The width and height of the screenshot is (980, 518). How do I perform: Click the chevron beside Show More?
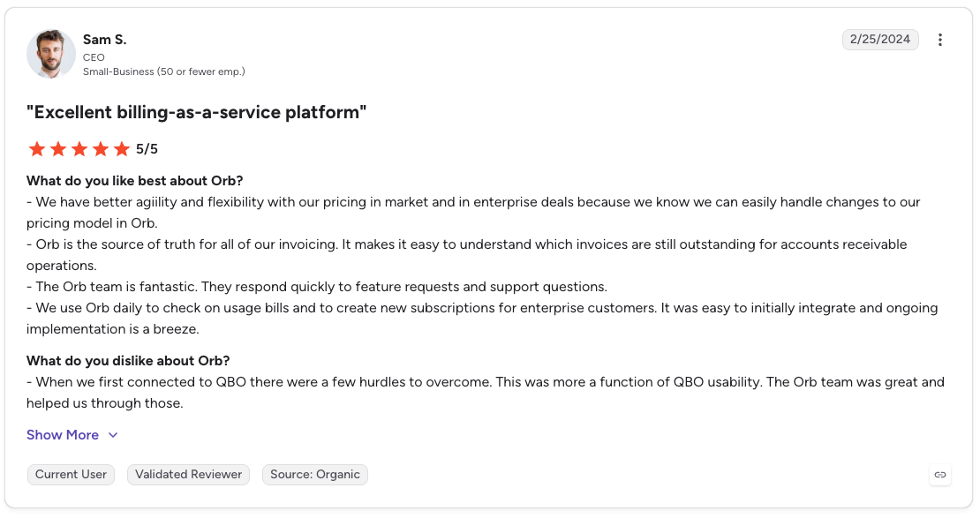tap(113, 435)
